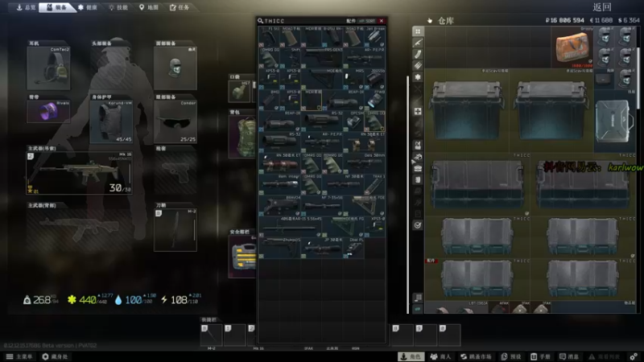Click the weight value 26.8
The width and height of the screenshot is (644, 362).
point(42,300)
